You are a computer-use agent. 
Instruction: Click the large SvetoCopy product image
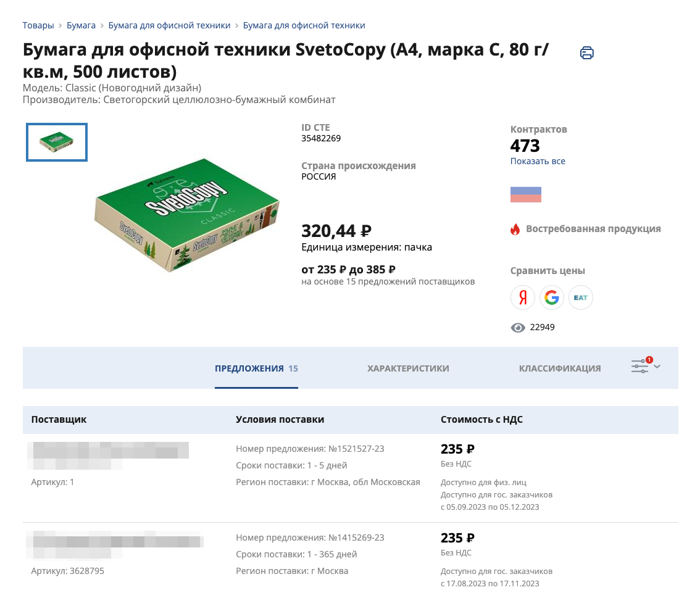coord(186,219)
